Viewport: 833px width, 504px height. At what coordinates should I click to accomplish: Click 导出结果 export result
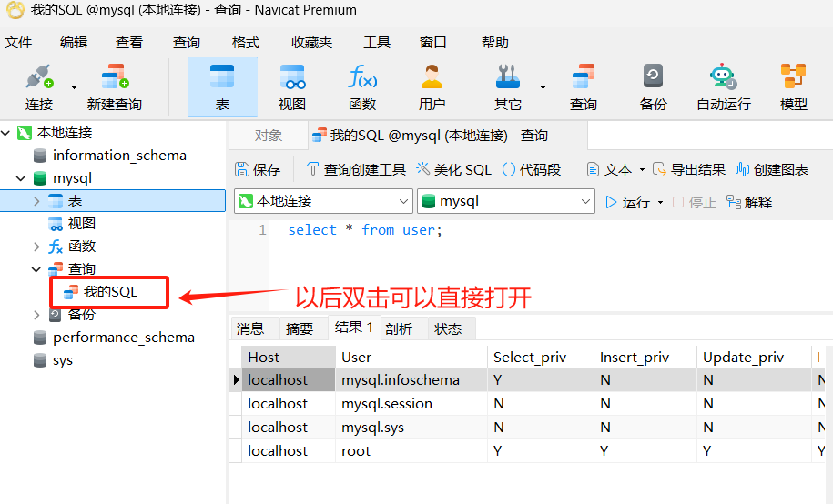[x=688, y=169]
